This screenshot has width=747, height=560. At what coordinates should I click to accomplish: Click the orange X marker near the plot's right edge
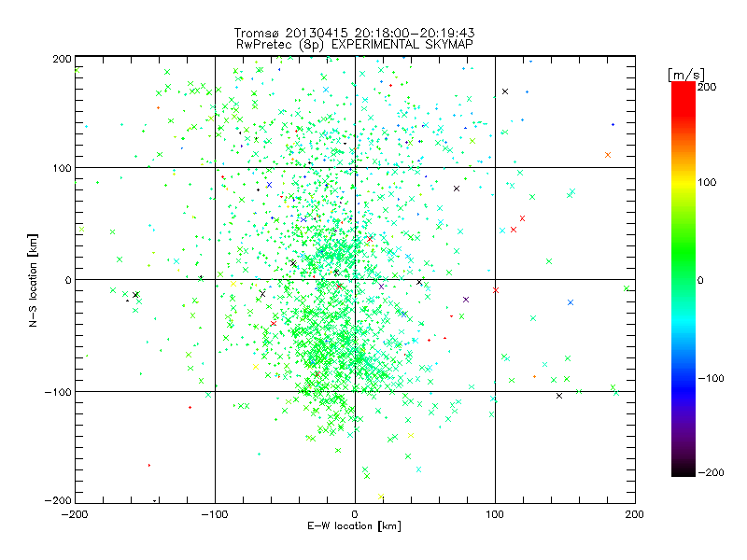(608, 155)
